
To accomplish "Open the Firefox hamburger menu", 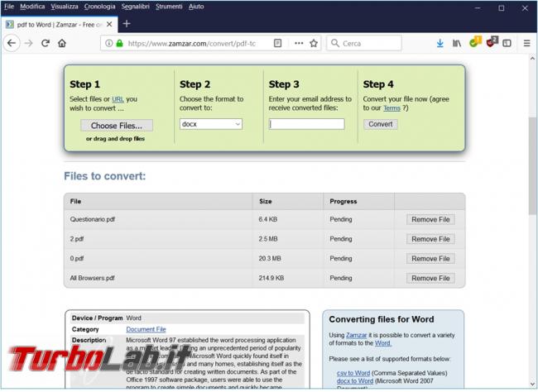I will pos(526,43).
